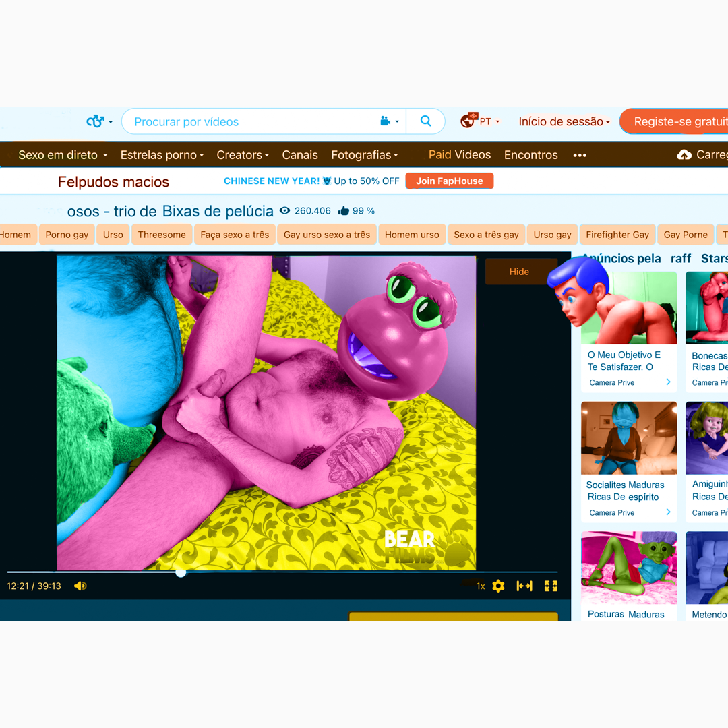
Task: Click the 'Join FapHouse' button
Action: coord(449,181)
